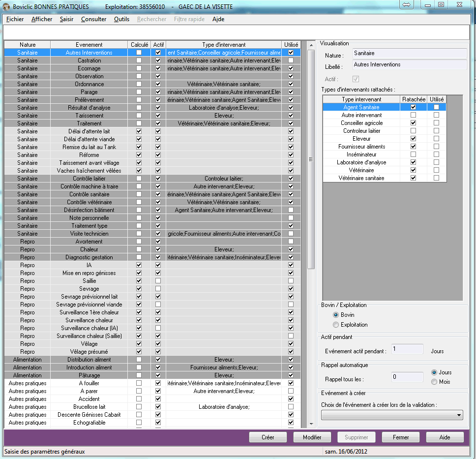
Task: Toggle Utilisé checkbox for Vétérinaire intervenant
Action: click(x=436, y=170)
